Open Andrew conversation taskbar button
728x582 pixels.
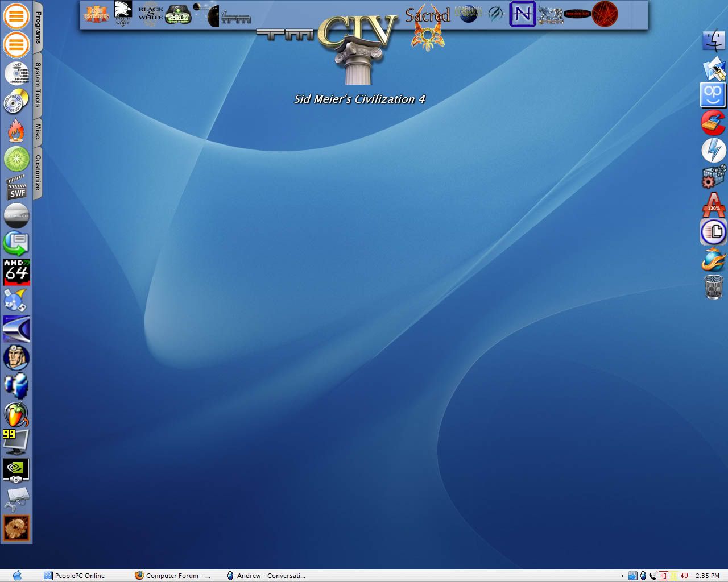pyautogui.click(x=266, y=576)
